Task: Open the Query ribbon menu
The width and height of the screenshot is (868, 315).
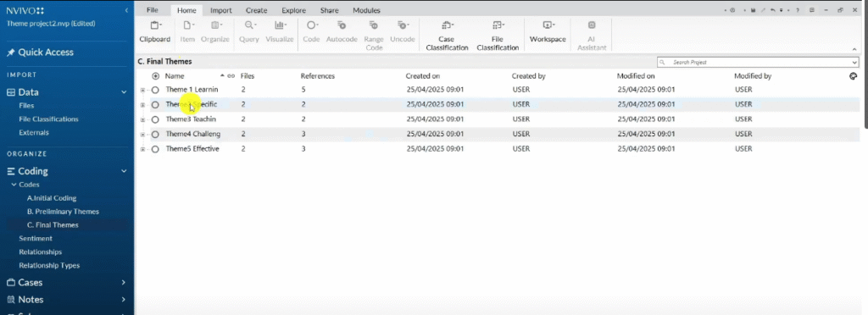Action: point(249,32)
